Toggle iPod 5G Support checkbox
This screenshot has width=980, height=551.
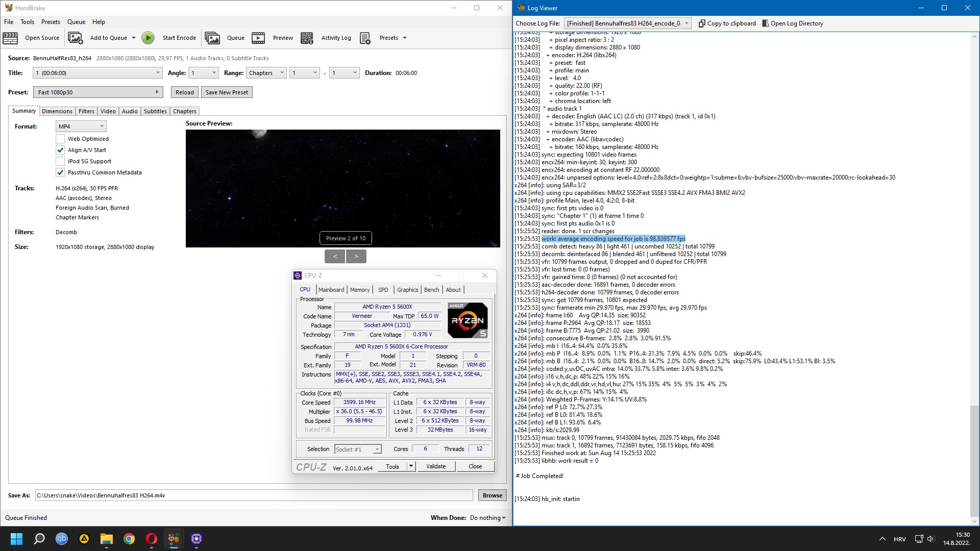(60, 161)
